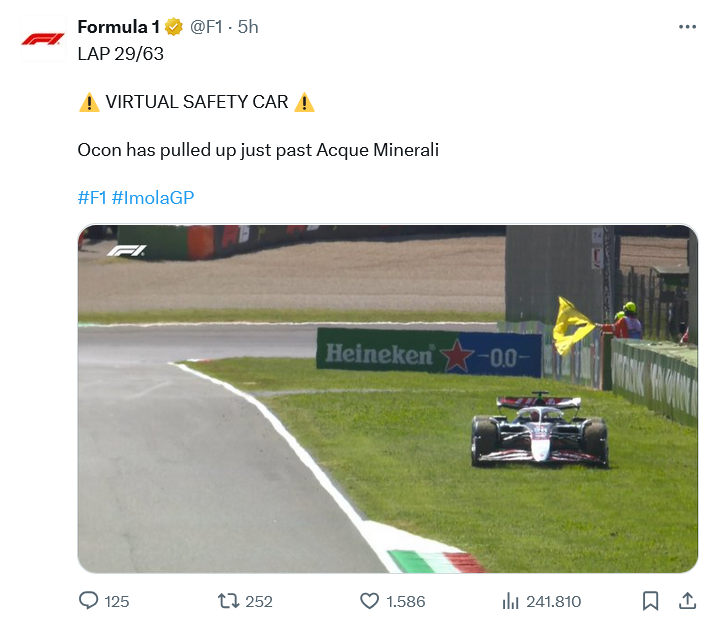Open the three-dot More options menu
The height and width of the screenshot is (626, 718).
(687, 27)
